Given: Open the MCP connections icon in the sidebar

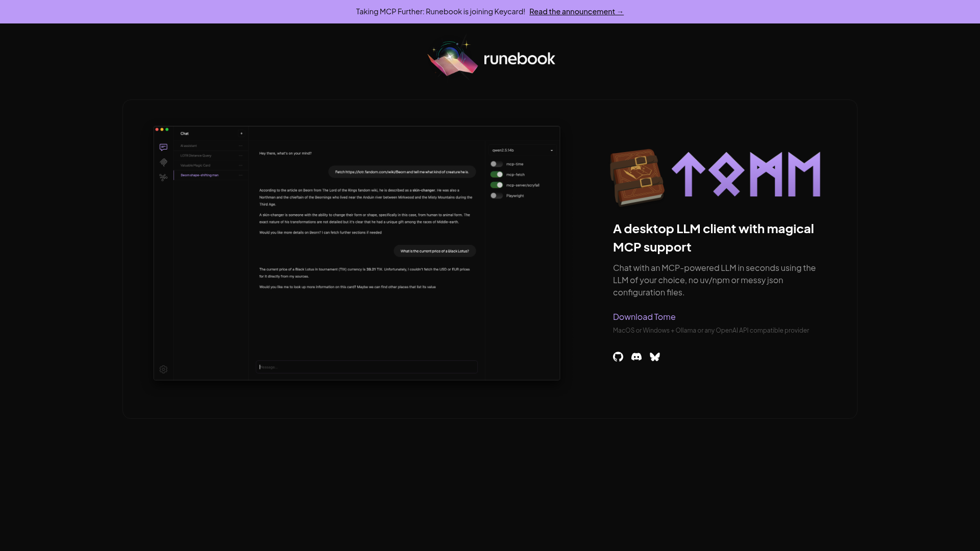Looking at the screenshot, I should [163, 177].
